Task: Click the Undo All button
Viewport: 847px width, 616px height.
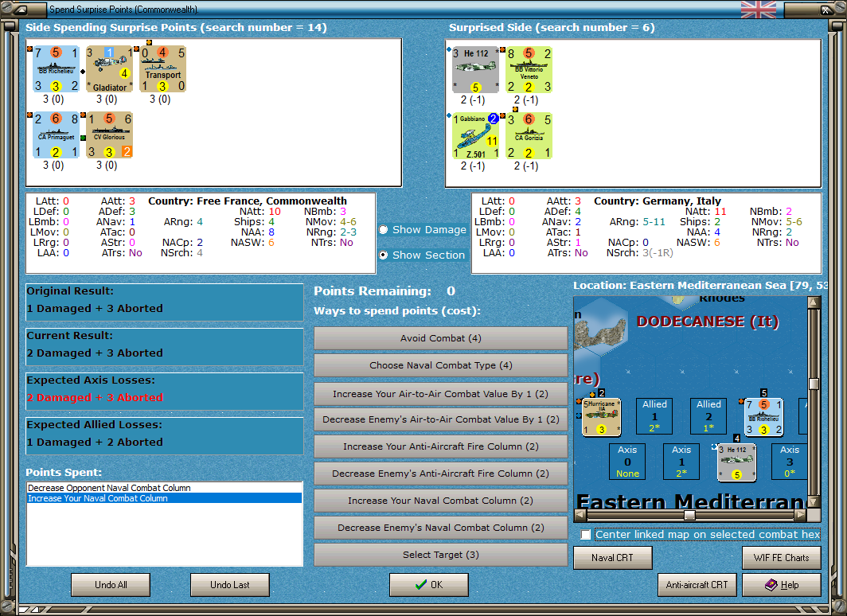Action: click(x=111, y=585)
